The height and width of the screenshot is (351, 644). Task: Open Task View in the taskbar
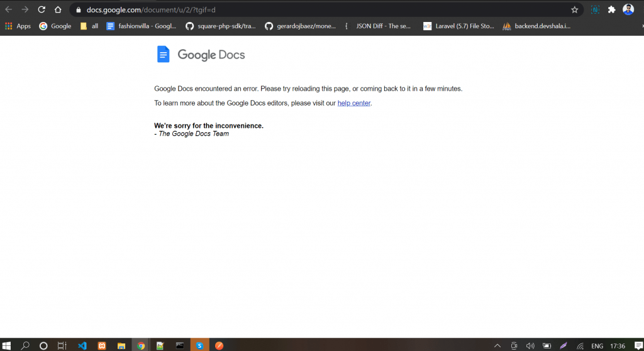coord(62,346)
